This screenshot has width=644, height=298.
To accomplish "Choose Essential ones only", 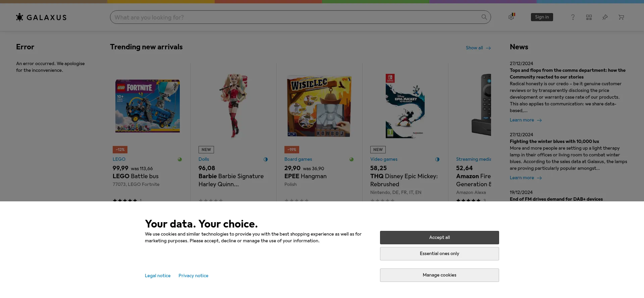I will tap(439, 254).
